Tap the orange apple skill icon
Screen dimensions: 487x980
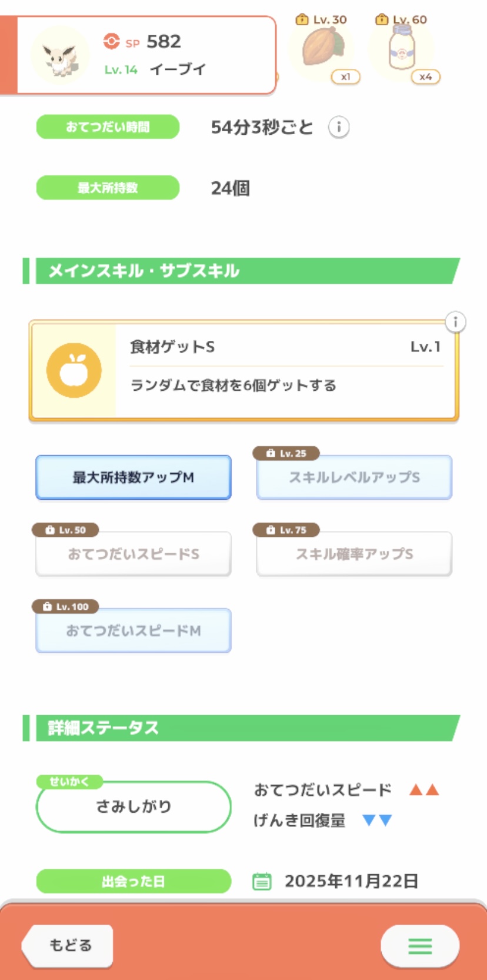[x=74, y=371]
